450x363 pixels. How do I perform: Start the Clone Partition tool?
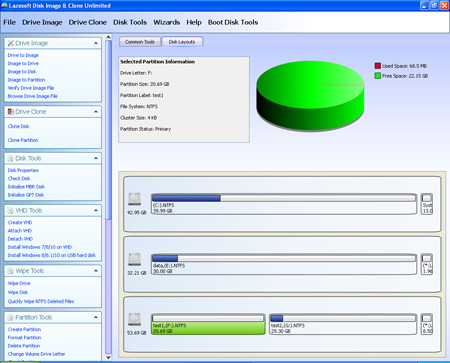23,140
